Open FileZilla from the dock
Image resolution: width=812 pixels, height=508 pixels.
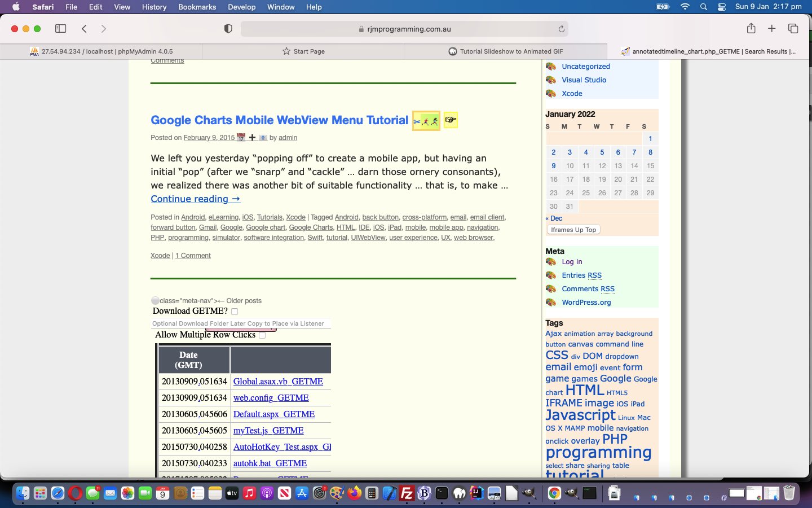click(x=406, y=493)
